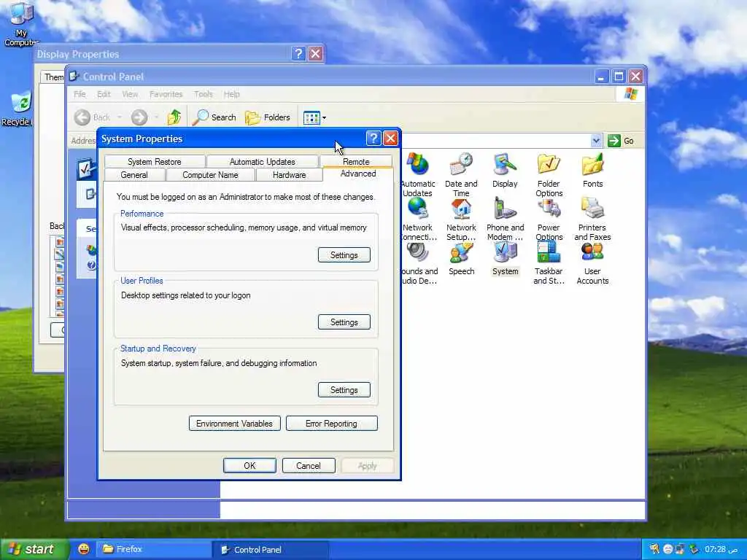This screenshot has height=560, width=747.
Task: Open the Network Setup Wizard icon
Action: pos(461,219)
